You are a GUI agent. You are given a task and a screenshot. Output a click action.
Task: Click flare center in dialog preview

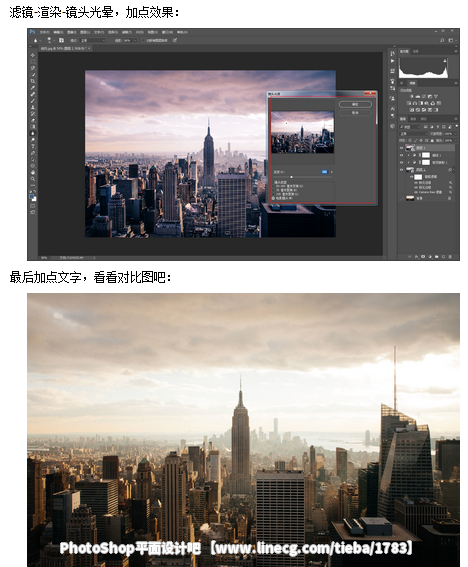point(286,123)
